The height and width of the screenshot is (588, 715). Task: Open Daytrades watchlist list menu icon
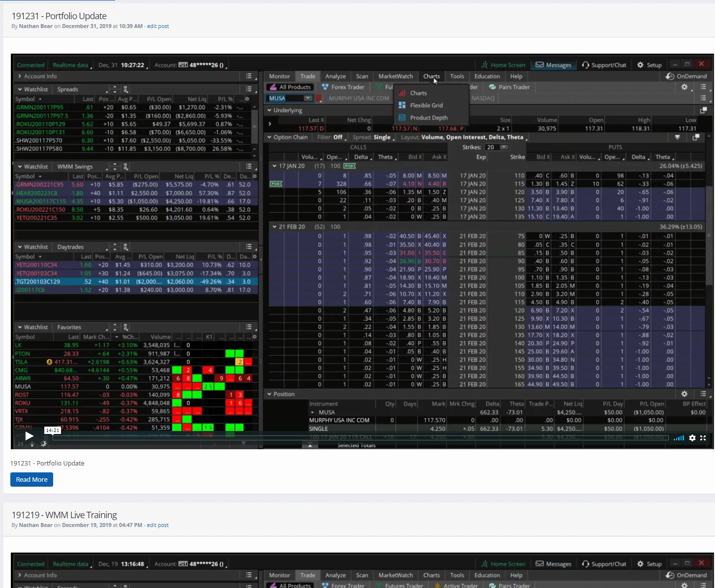click(249, 247)
